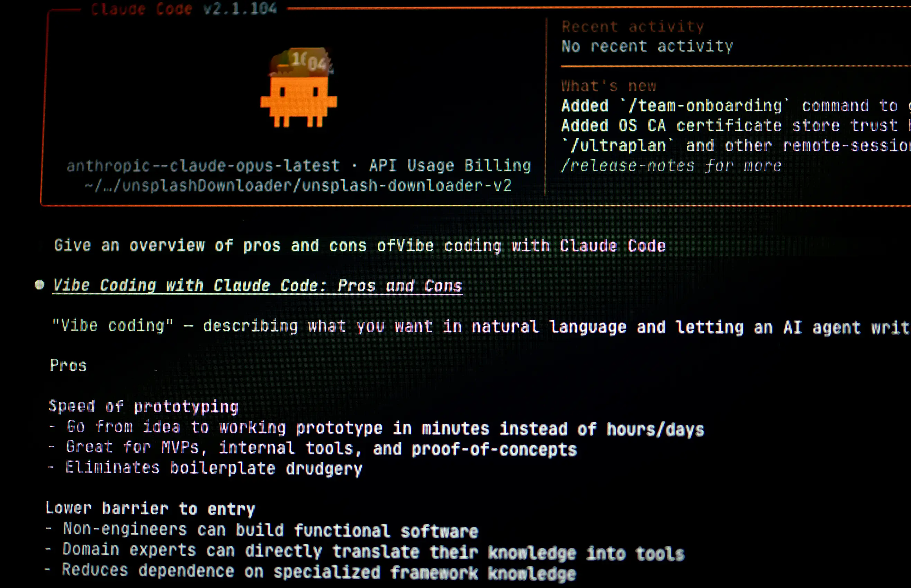
Task: Click the "Great for MVPs, internal tools" bullet
Action: pyautogui.click(x=313, y=448)
